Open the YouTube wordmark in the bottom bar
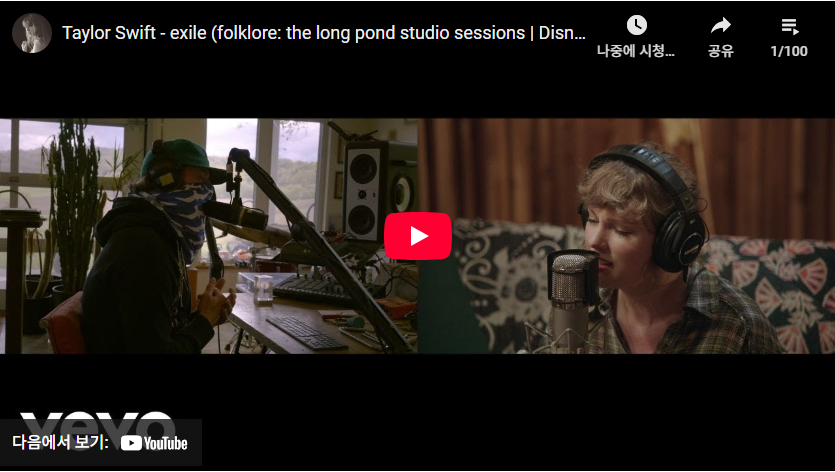The image size is (835, 472). point(165,443)
